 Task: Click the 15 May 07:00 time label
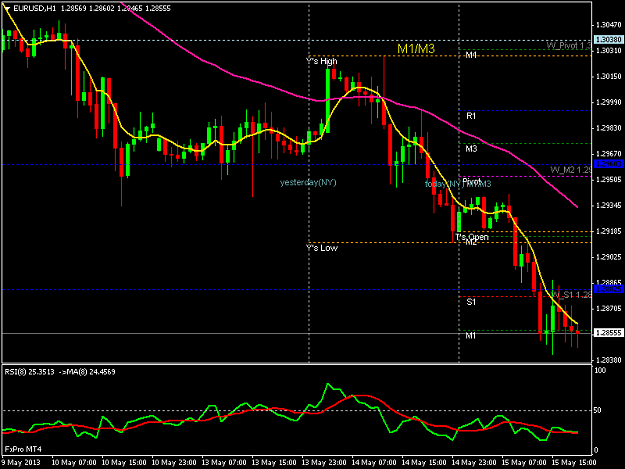click(x=524, y=463)
